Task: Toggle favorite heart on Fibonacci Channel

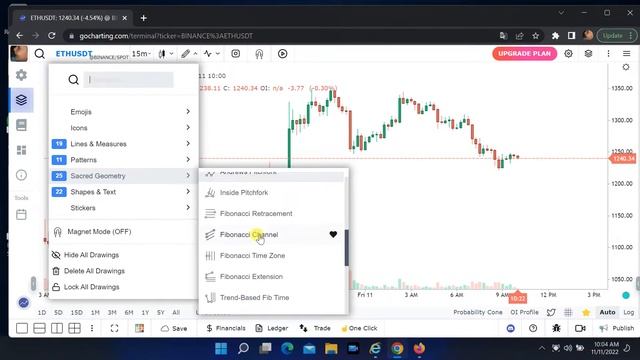Action: tap(333, 234)
